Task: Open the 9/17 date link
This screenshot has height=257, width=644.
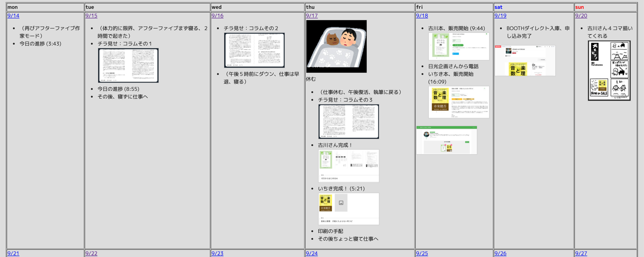Action: click(x=312, y=15)
